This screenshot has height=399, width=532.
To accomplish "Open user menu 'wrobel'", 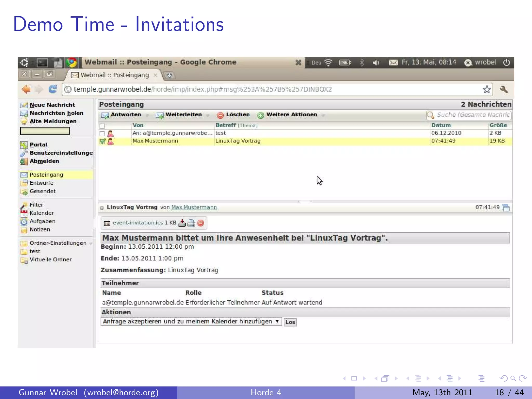I will coord(480,62).
